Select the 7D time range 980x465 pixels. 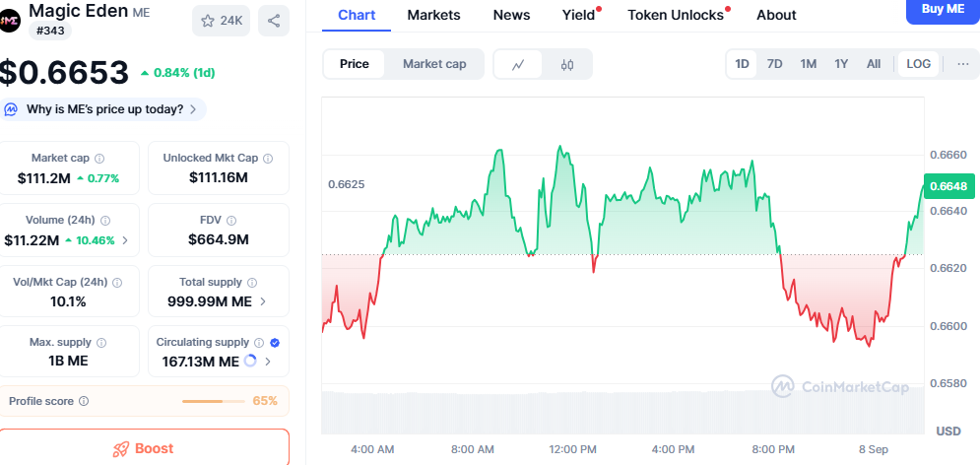pos(775,64)
